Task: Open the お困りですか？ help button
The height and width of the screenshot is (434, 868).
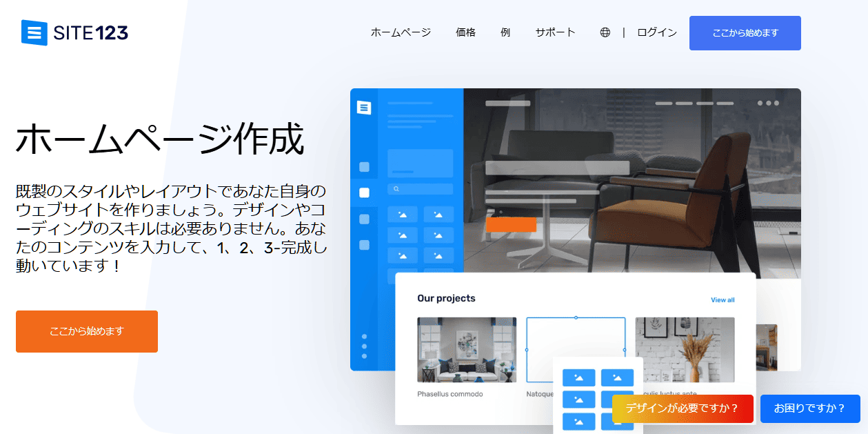Action: pos(810,408)
